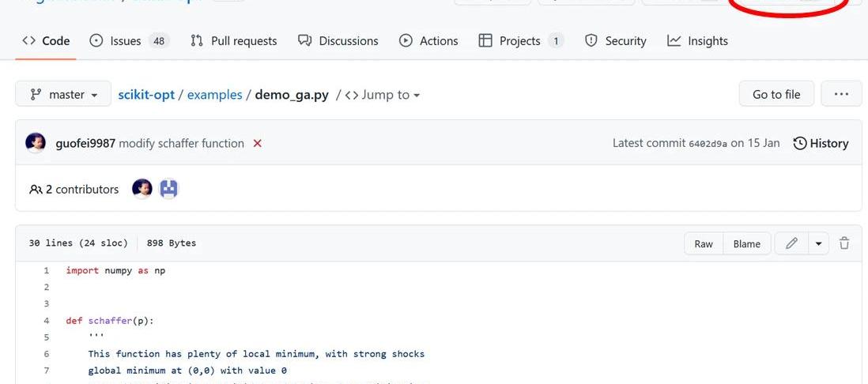Open the three-dot more options button

841,94
